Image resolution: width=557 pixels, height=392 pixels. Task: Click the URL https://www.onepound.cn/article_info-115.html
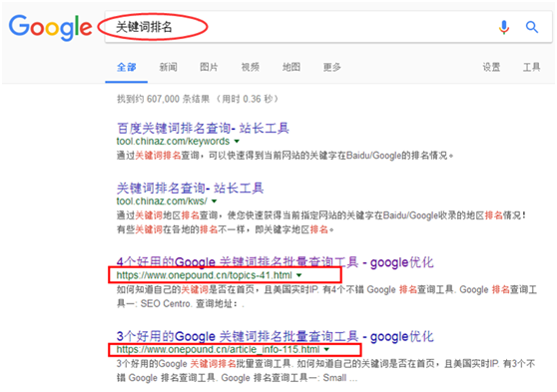(x=219, y=349)
